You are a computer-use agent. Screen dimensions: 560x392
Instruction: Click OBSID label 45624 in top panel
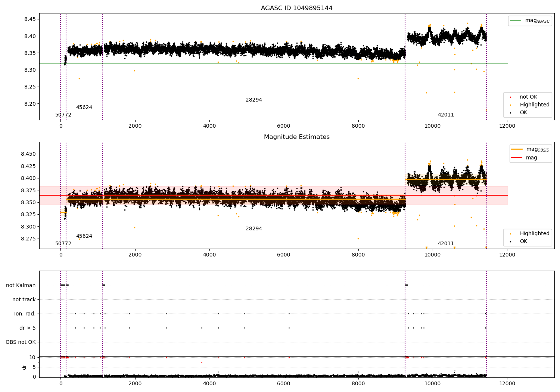click(x=84, y=108)
